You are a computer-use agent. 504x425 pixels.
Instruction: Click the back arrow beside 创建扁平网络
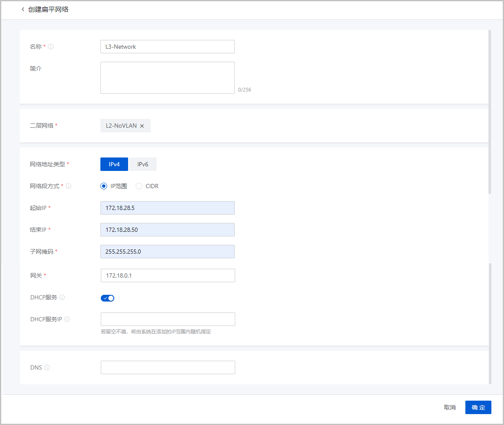(x=23, y=9)
